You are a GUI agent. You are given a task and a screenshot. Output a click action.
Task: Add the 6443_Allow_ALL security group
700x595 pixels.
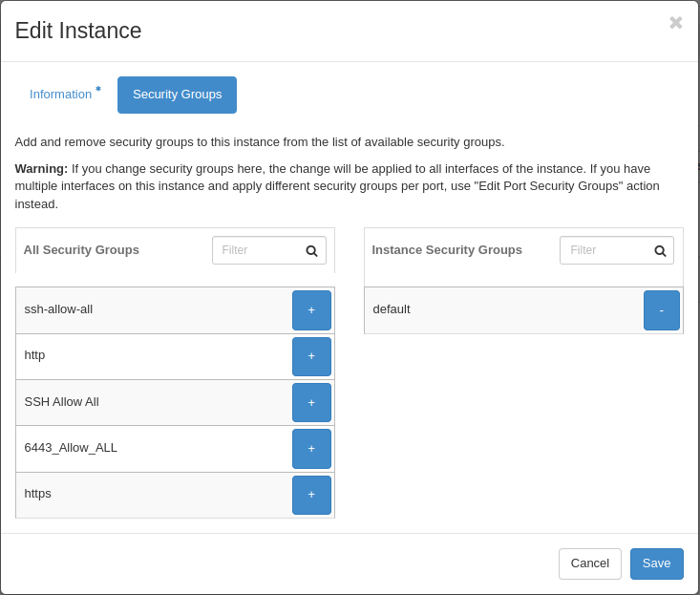pyautogui.click(x=311, y=448)
